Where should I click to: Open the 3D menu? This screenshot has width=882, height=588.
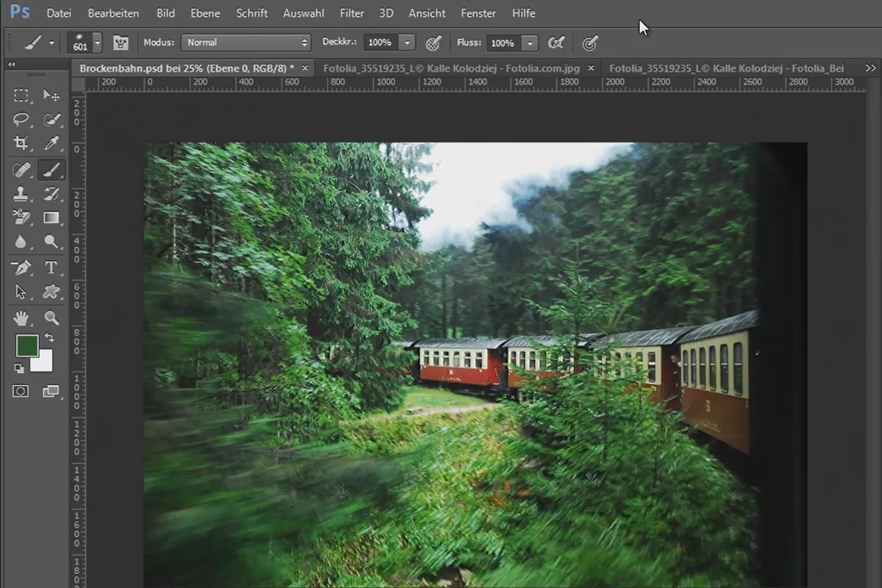point(387,13)
